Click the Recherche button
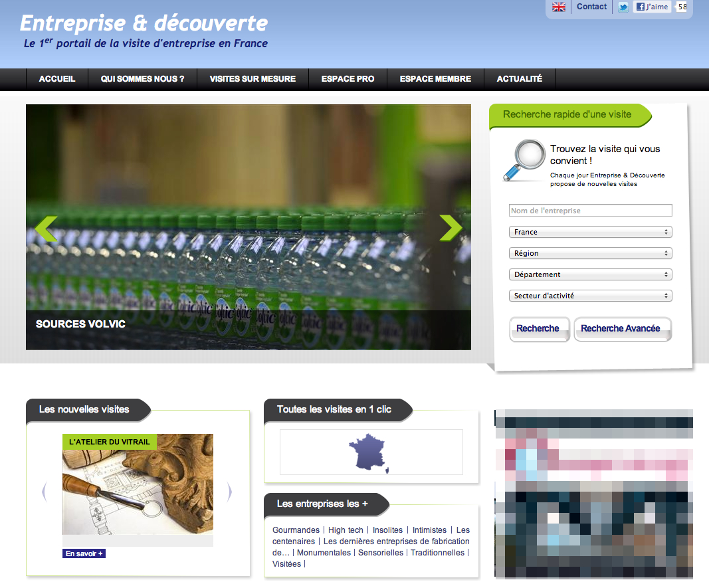Screen dimensions: 709x588 pos(540,329)
